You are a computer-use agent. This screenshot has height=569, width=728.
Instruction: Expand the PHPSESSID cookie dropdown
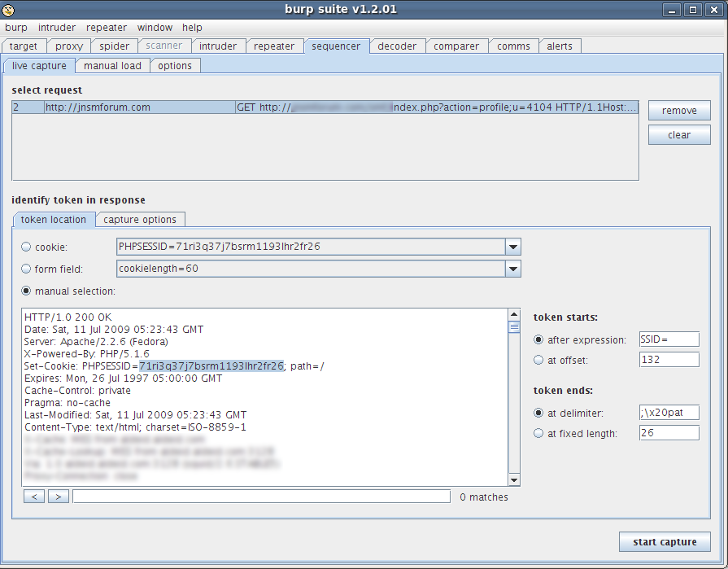click(512, 247)
